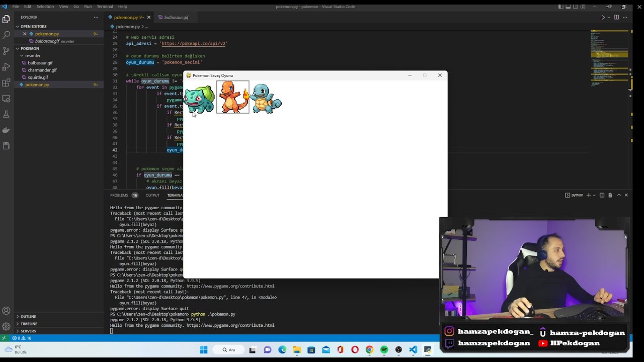Open the Go menu
Screen dimensions: 644x362
click(x=76, y=7)
